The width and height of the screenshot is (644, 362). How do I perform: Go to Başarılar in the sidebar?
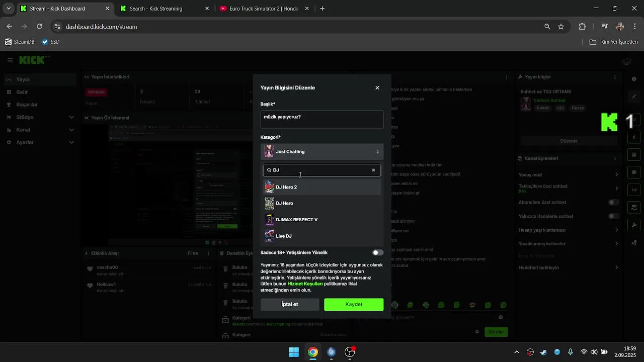click(39, 105)
